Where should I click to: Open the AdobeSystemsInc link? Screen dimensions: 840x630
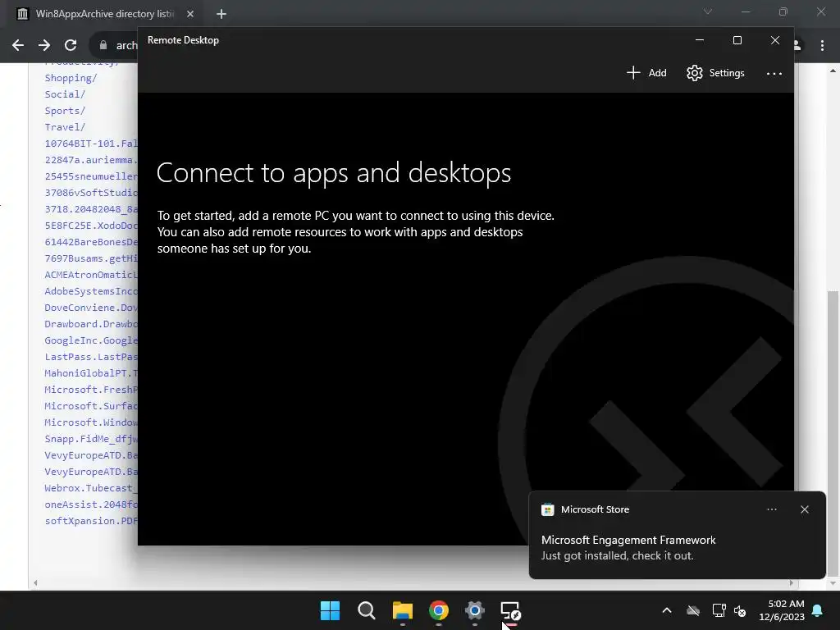91,291
